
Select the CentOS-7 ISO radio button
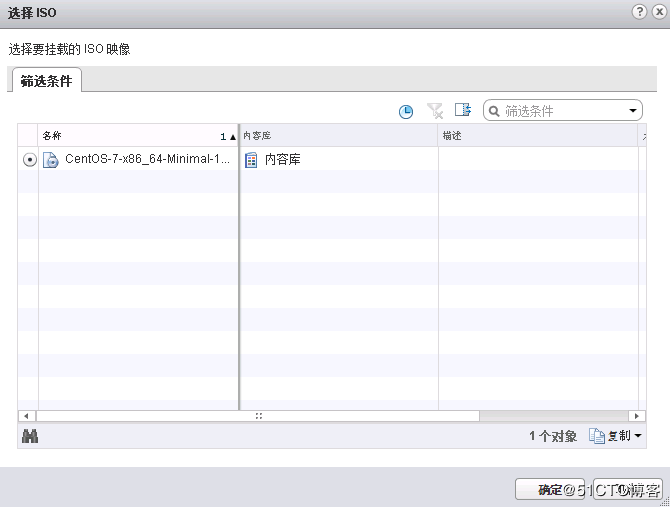(x=29, y=159)
